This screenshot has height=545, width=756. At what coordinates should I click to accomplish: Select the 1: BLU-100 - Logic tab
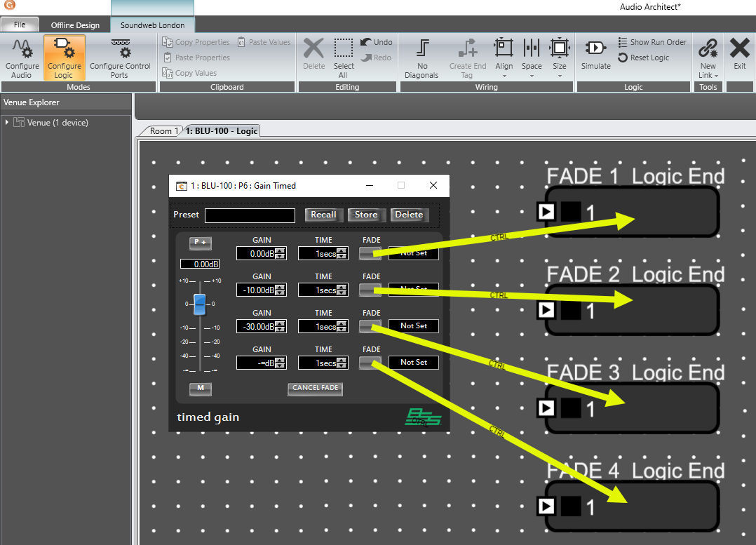coord(222,130)
